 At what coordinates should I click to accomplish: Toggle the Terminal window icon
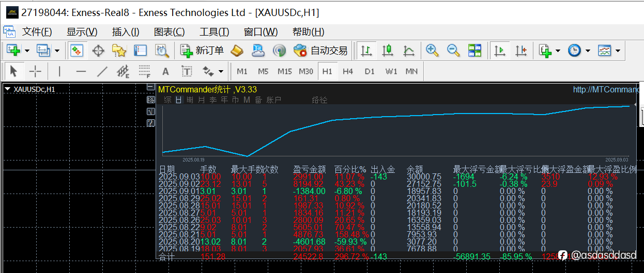(x=141, y=51)
